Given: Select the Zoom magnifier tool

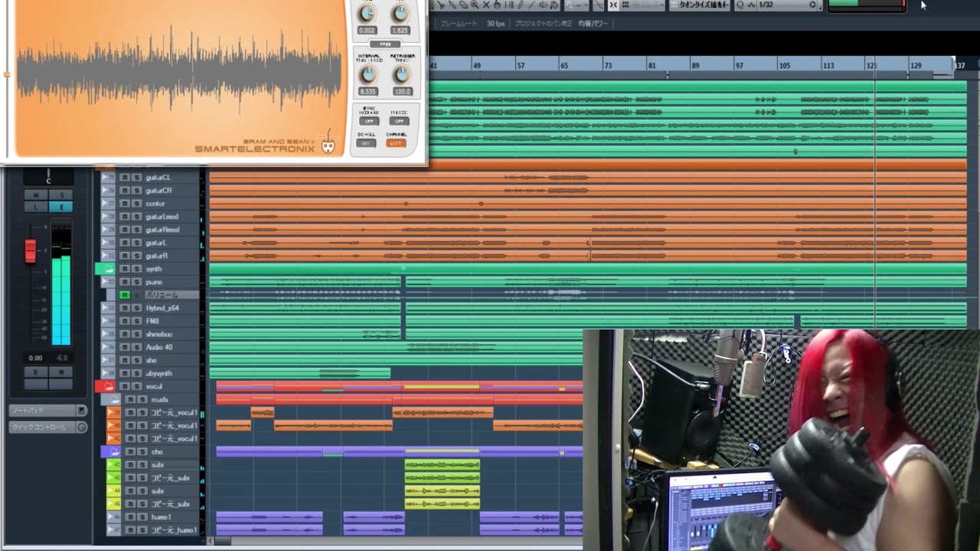Looking at the screenshot, I should (475, 5).
